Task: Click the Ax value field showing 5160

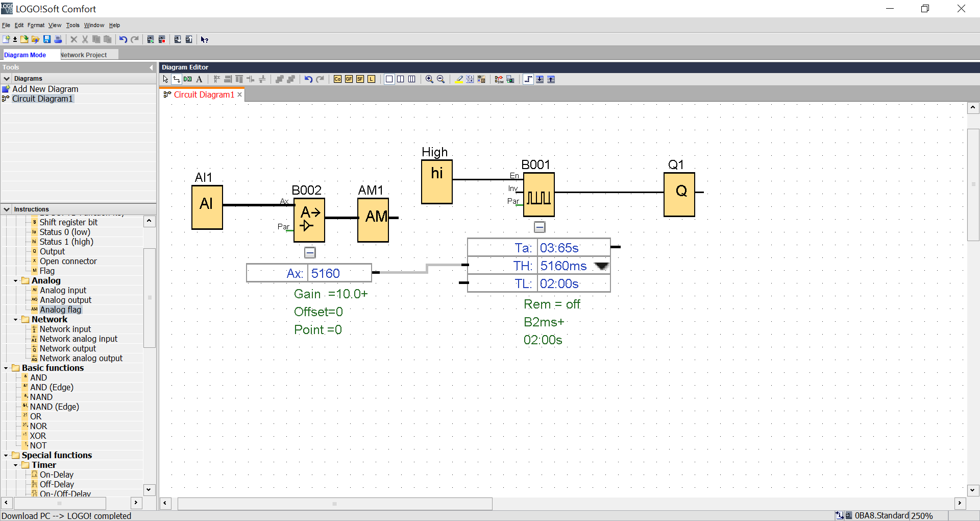Action: [x=339, y=273]
